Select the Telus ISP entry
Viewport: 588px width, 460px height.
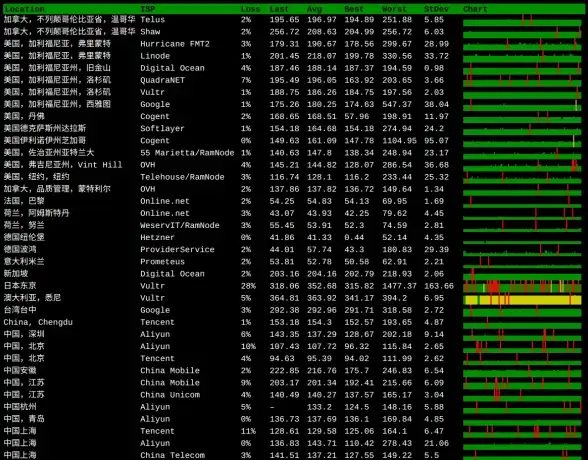[153, 19]
